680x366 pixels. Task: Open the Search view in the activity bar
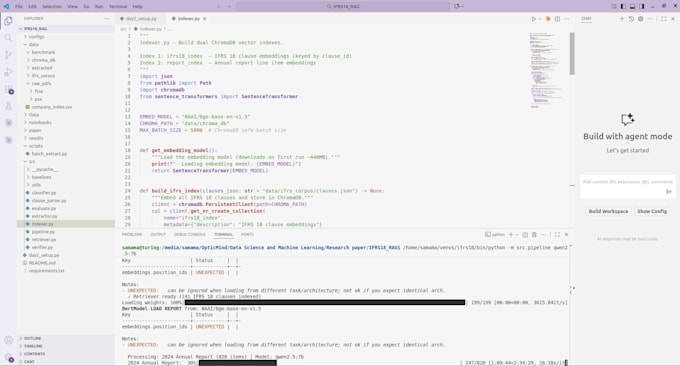pyautogui.click(x=8, y=38)
